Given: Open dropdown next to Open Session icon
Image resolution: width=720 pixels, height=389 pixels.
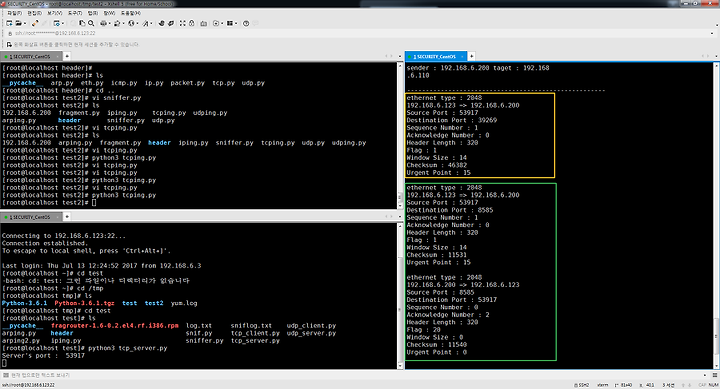Looking at the screenshot, I should (25, 23).
